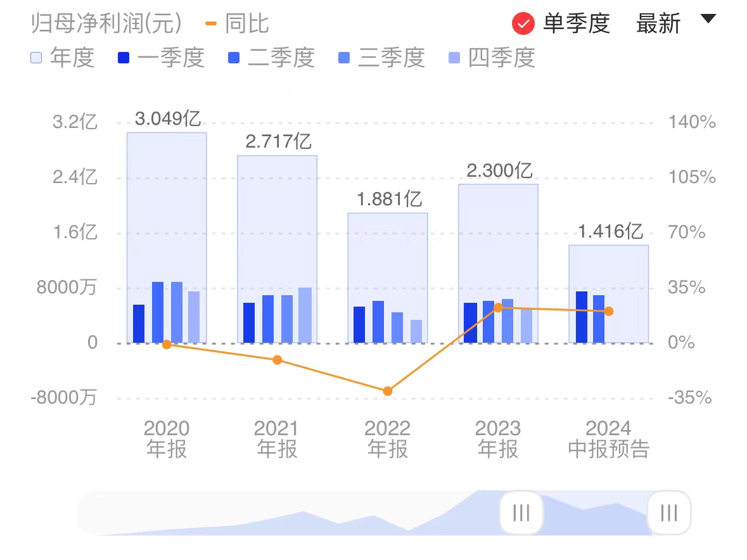Toggle the red checkmark next to 单季度

coord(523,23)
